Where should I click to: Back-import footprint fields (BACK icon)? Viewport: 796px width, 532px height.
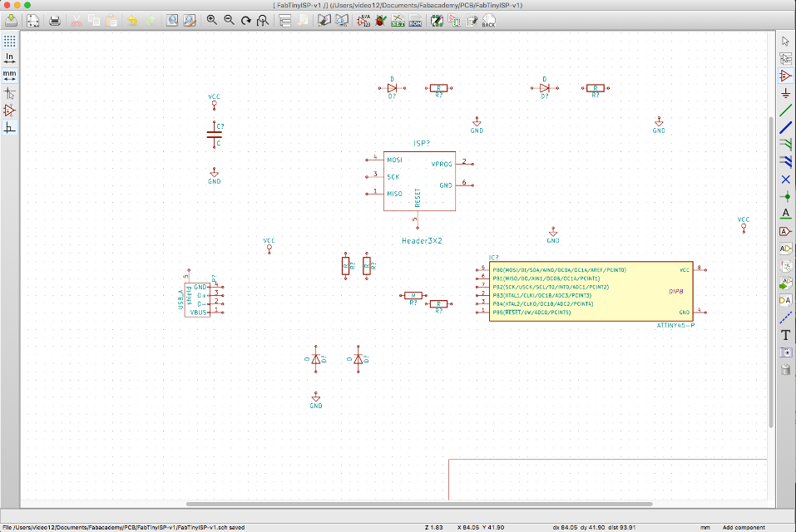pyautogui.click(x=489, y=20)
